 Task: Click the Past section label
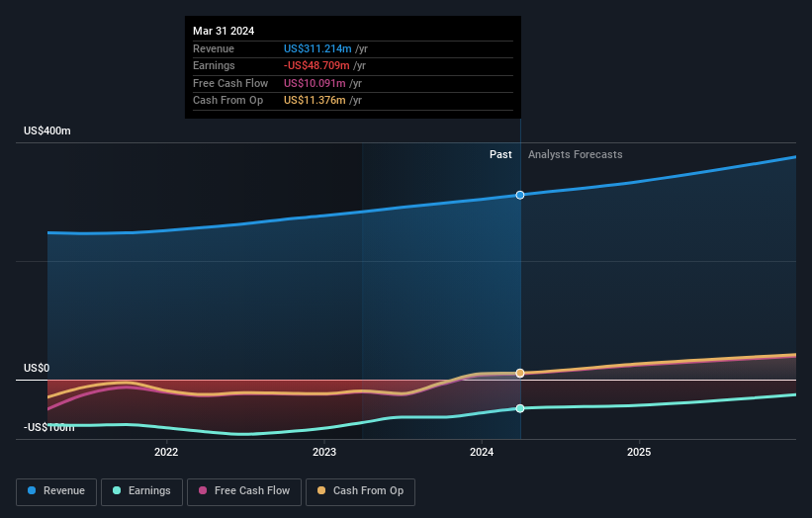[x=500, y=154]
